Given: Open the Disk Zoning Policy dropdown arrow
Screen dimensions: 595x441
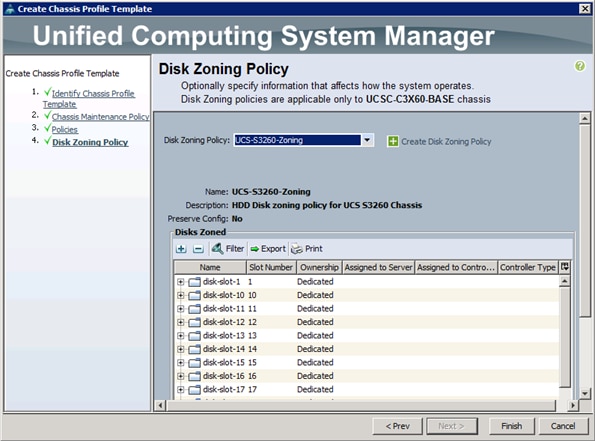Looking at the screenshot, I should pos(367,140).
